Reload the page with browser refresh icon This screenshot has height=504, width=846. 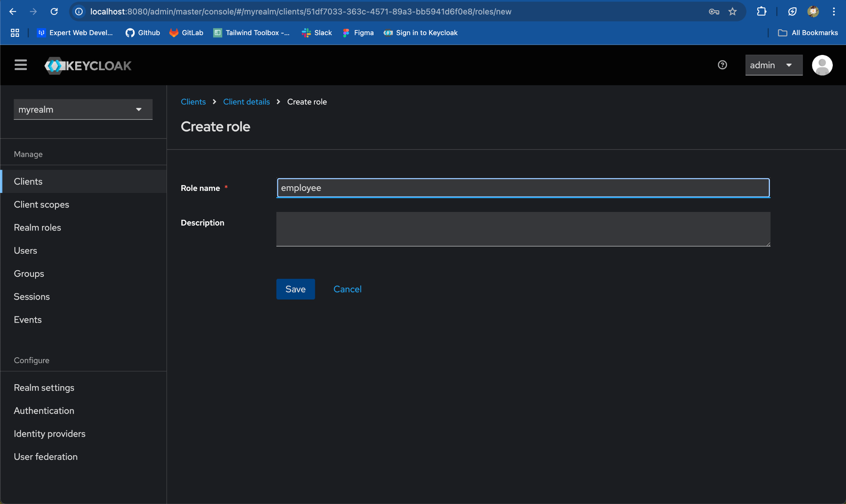(54, 12)
